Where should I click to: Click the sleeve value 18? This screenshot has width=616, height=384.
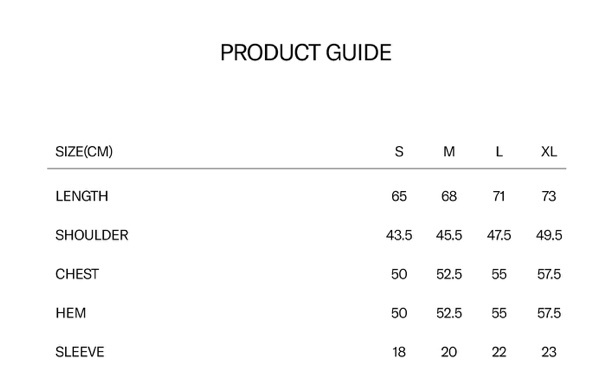[x=399, y=352]
